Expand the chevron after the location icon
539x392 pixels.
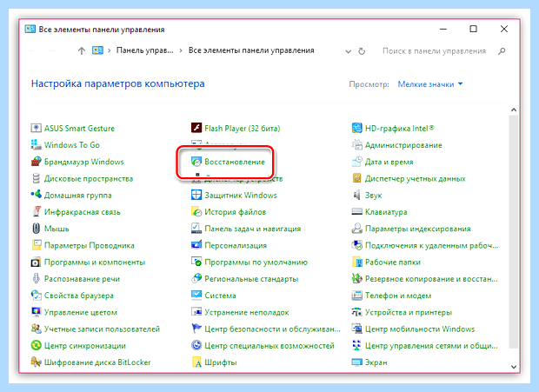click(x=110, y=50)
